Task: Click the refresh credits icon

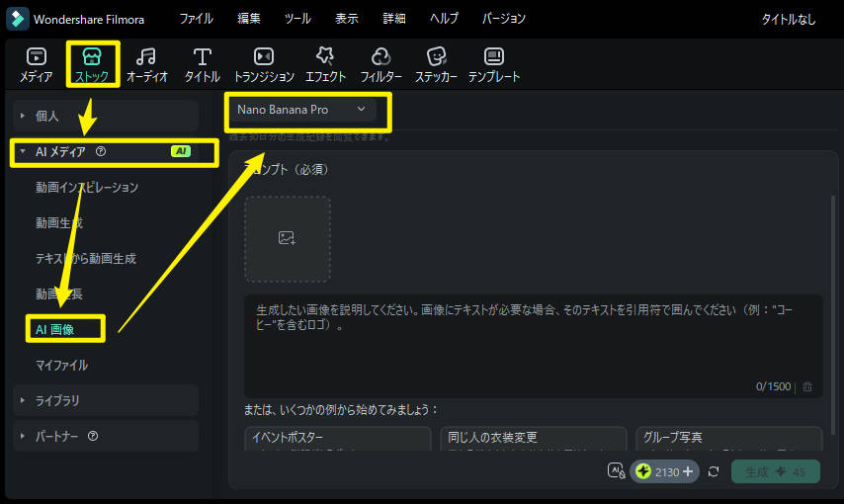Action: point(714,471)
